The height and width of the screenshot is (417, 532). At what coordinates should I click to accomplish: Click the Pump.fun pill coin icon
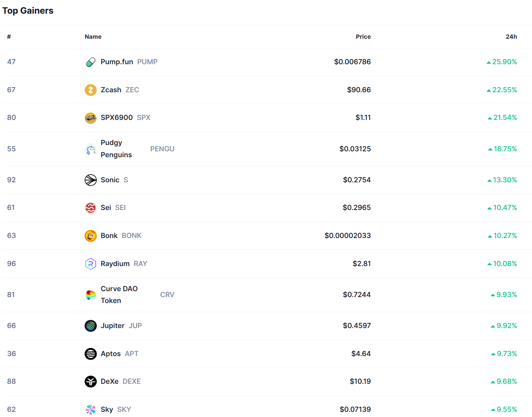(91, 62)
